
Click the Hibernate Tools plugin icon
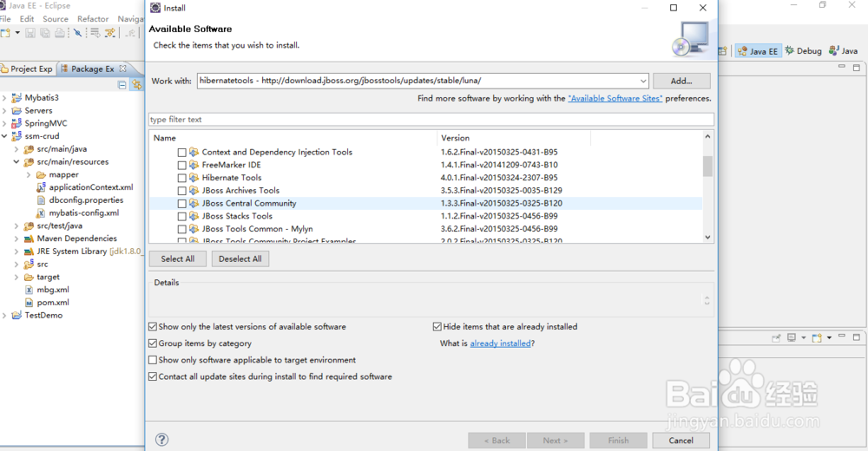(x=194, y=178)
